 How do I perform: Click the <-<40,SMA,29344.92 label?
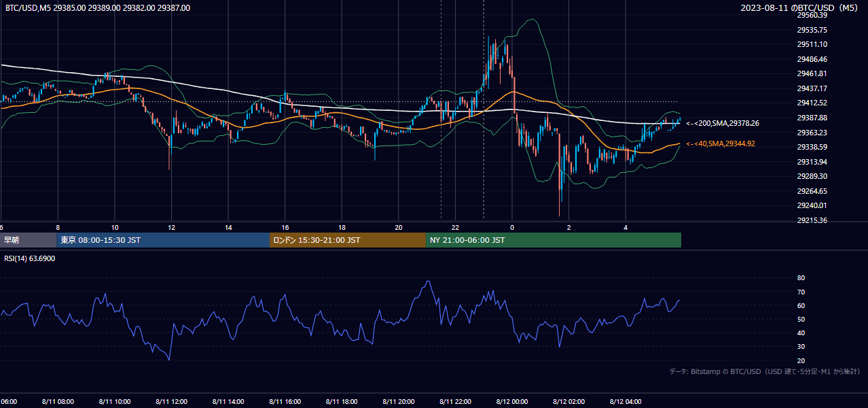[x=721, y=143]
